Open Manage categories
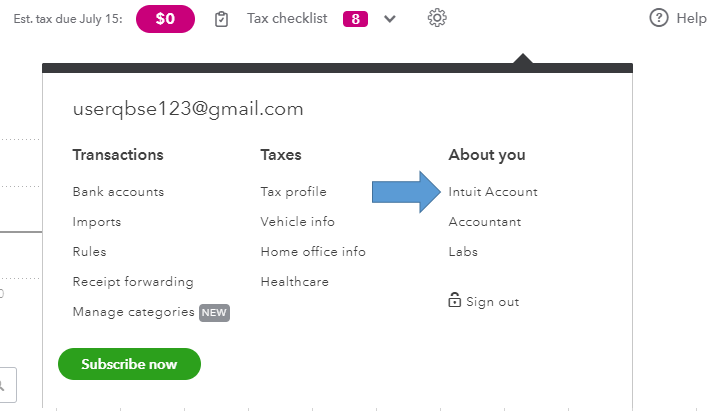The width and height of the screenshot is (716, 411). point(133,312)
